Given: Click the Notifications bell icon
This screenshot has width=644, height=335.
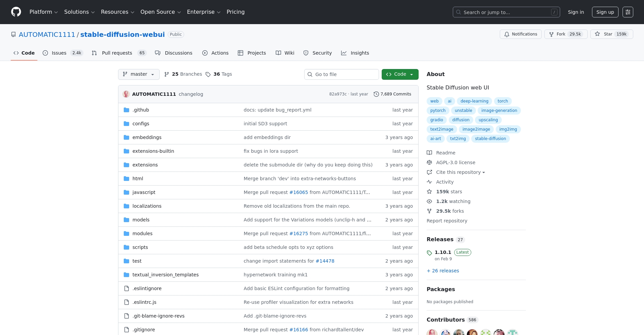Looking at the screenshot, I should (x=506, y=34).
